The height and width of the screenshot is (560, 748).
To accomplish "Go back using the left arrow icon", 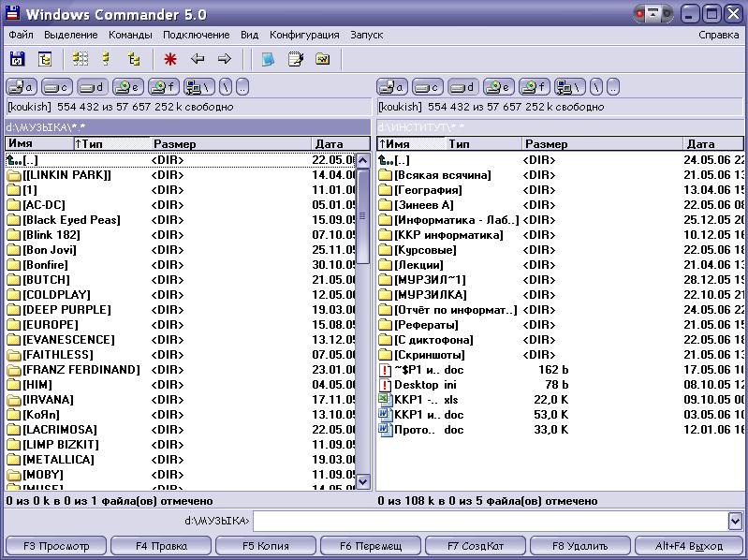I will pyautogui.click(x=198, y=59).
